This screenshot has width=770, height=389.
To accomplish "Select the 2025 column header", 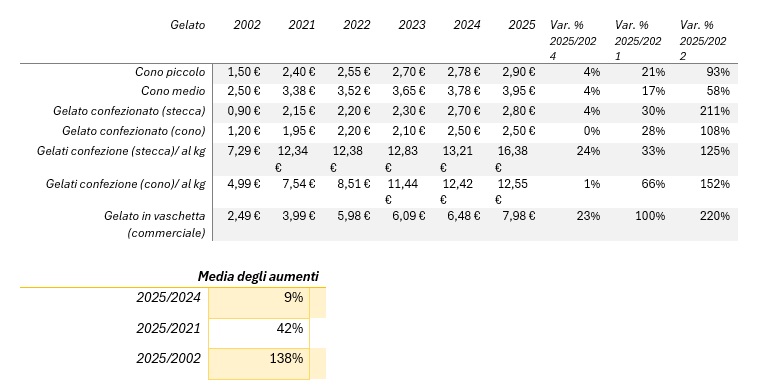I will (522, 25).
